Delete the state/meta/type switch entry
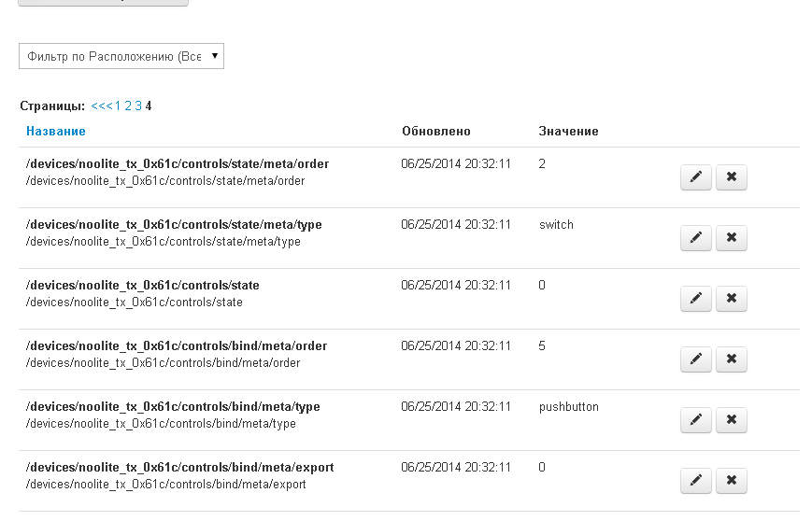The image size is (812, 521). 731,238
